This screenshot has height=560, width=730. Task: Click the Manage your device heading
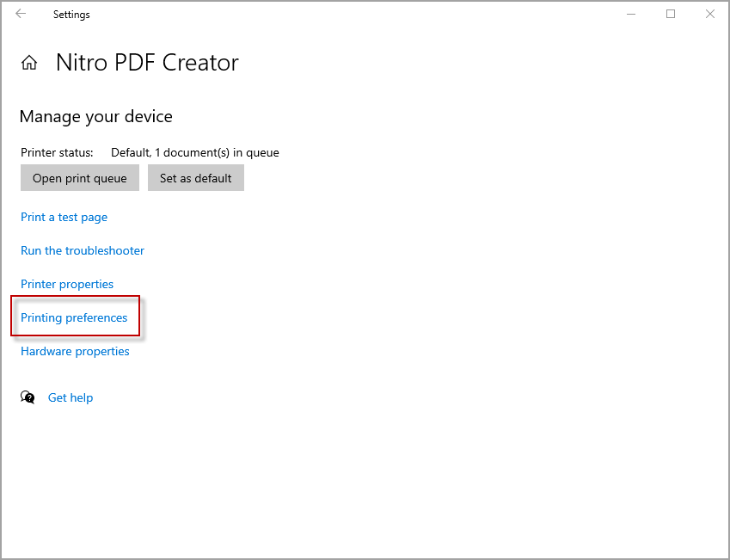point(95,116)
